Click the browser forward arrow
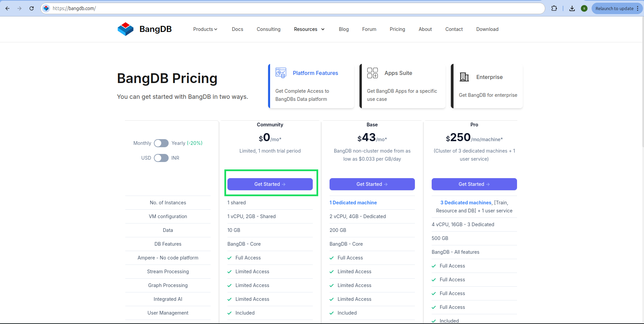This screenshot has width=644, height=324. [x=19, y=8]
